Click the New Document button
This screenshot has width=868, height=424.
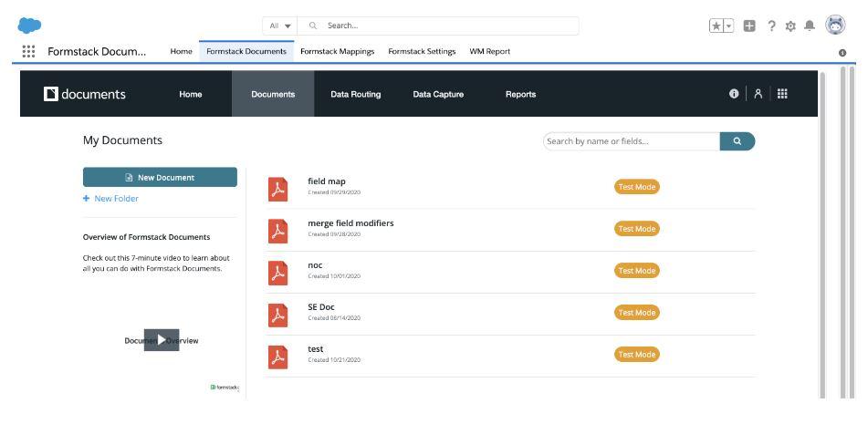tap(160, 178)
